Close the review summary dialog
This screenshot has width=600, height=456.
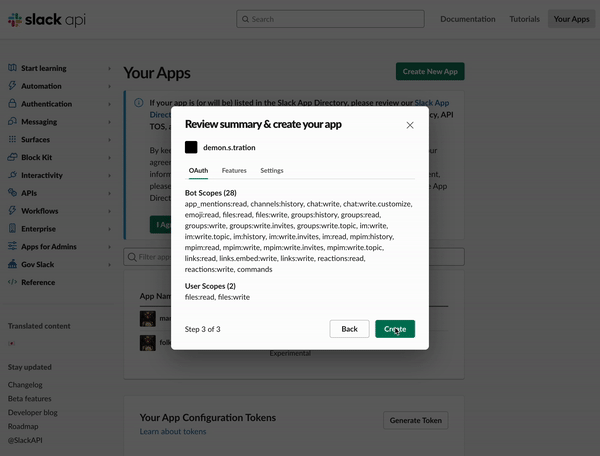click(410, 125)
